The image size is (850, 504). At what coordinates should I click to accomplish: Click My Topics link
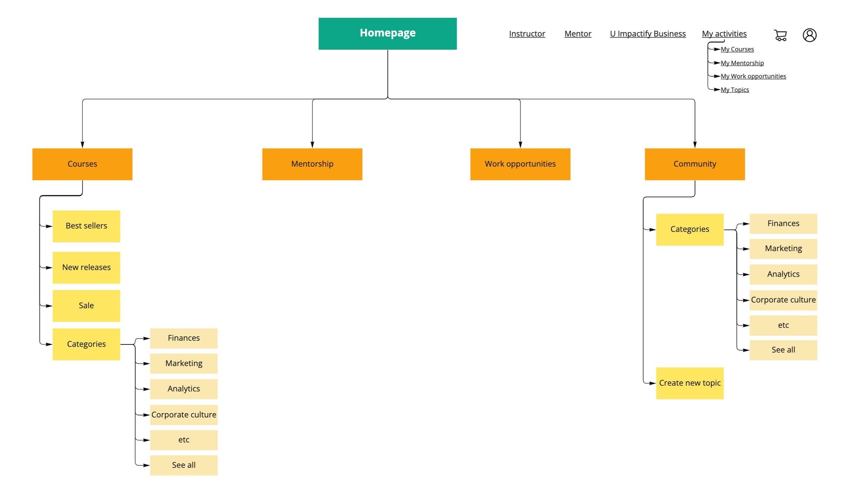click(x=734, y=90)
